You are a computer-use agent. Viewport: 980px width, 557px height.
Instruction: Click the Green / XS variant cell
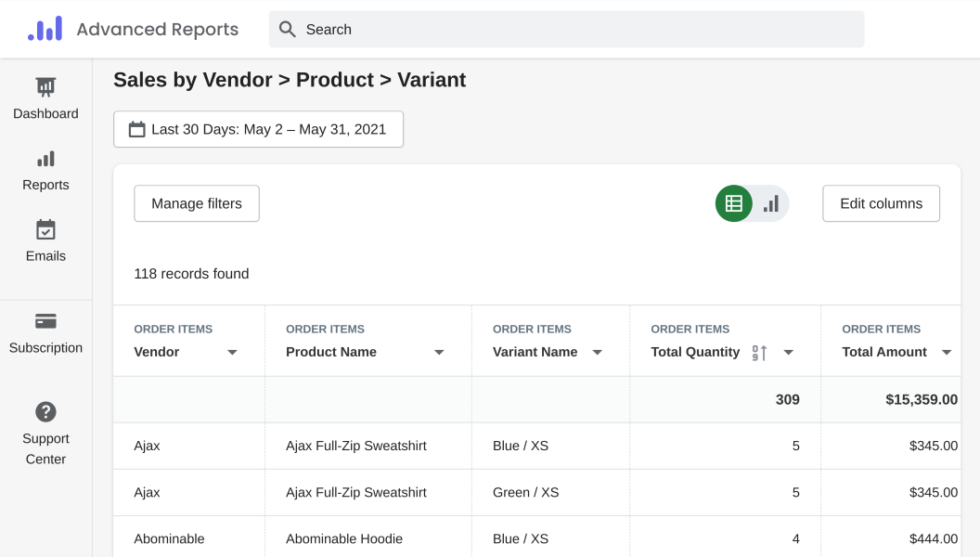tap(525, 493)
